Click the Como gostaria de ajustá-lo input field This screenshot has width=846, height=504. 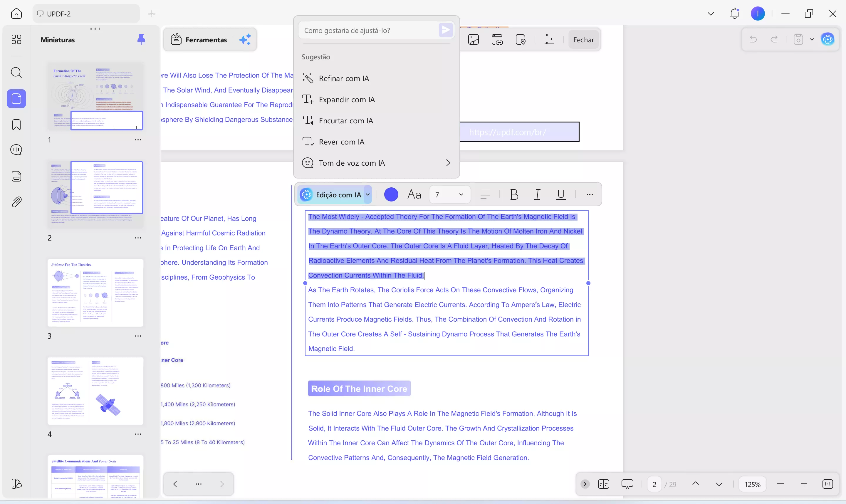click(x=370, y=31)
